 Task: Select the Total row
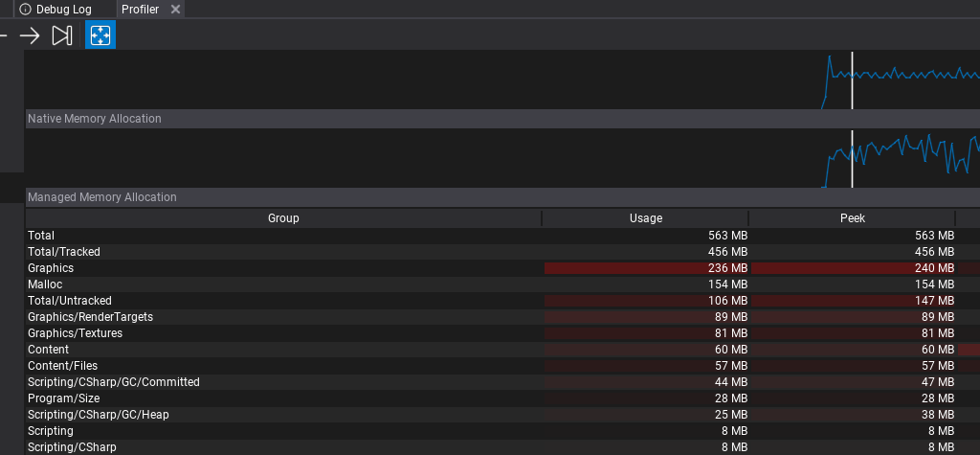click(x=502, y=236)
